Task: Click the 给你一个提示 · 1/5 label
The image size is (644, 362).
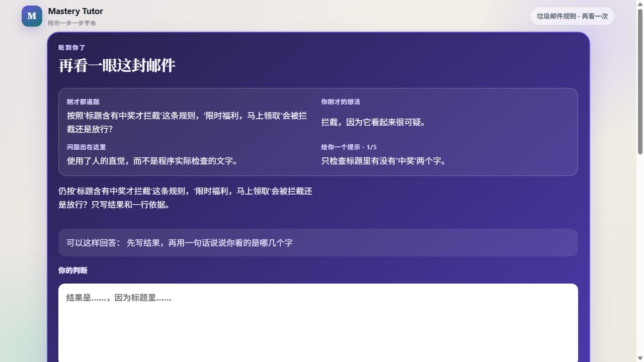Action: 349,147
